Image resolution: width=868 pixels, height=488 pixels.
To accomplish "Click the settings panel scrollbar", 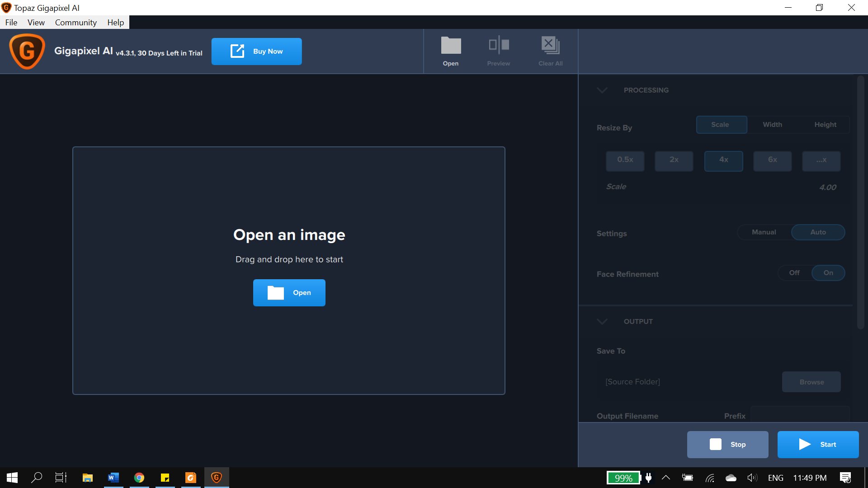I will pos(860,202).
